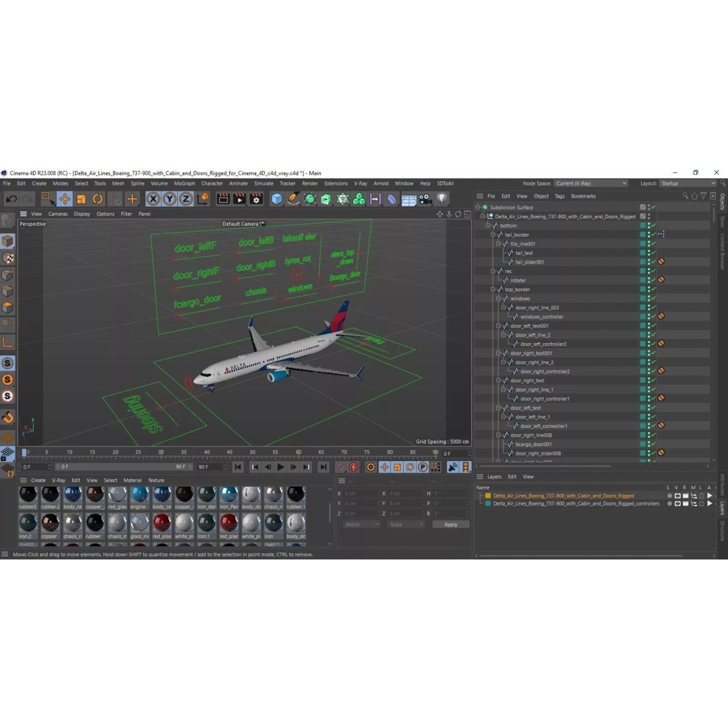728x728 pixels.
Task: Open the Layers manager Edit menu
Action: 512,477
